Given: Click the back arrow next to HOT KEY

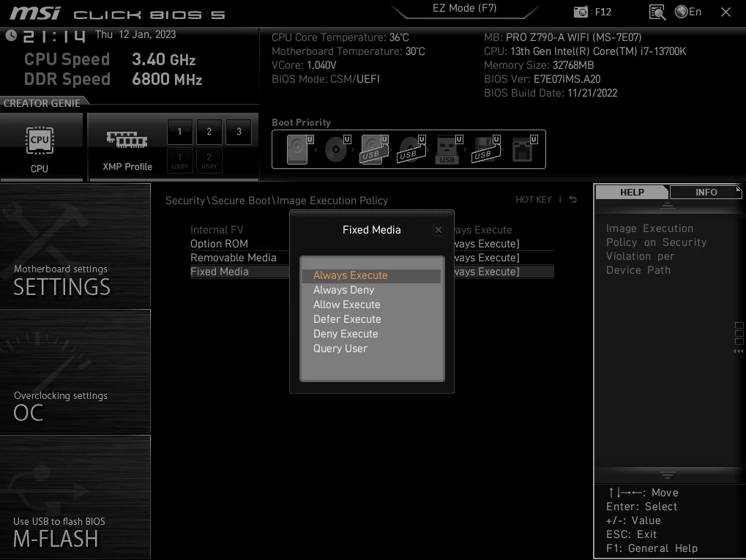Looking at the screenshot, I should click(x=572, y=199).
